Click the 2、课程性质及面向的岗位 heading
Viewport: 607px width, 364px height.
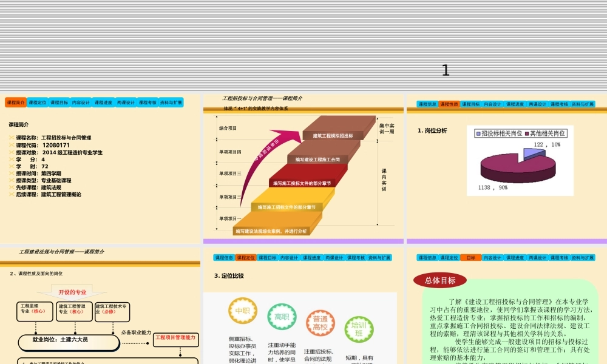pos(36,274)
